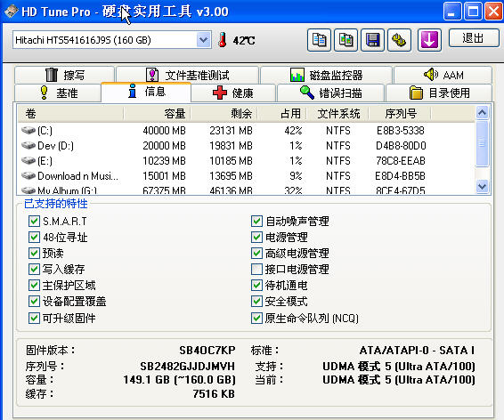This screenshot has height=420, width=504.
Task: Toggle the 写入缓存 checkbox
Action: (x=34, y=269)
